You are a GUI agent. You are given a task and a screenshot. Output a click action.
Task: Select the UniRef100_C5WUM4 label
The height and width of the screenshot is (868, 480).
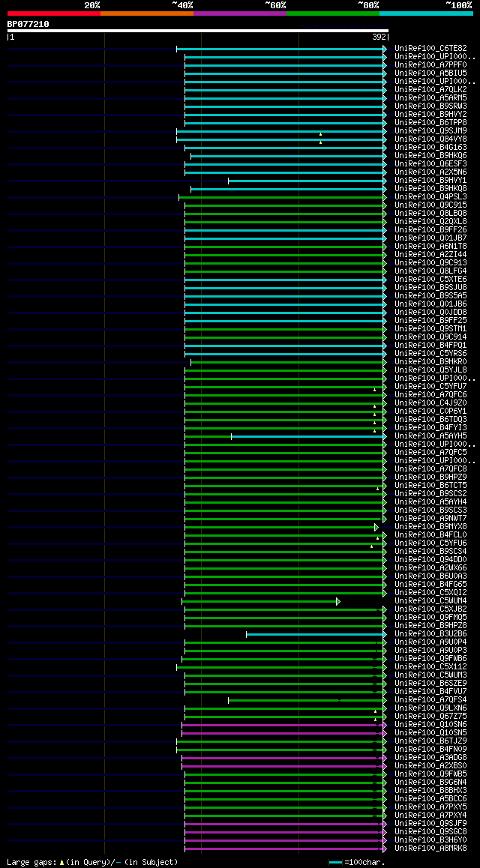pyautogui.click(x=430, y=601)
